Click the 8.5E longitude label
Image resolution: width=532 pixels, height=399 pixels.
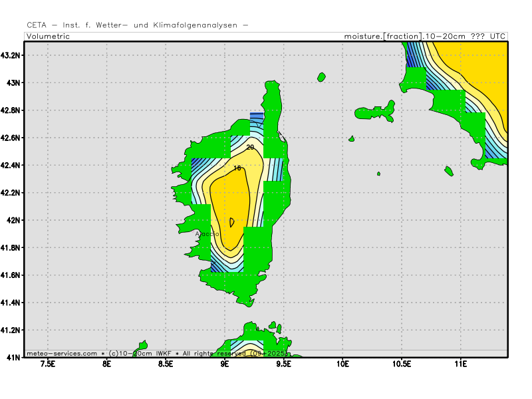pyautogui.click(x=166, y=364)
